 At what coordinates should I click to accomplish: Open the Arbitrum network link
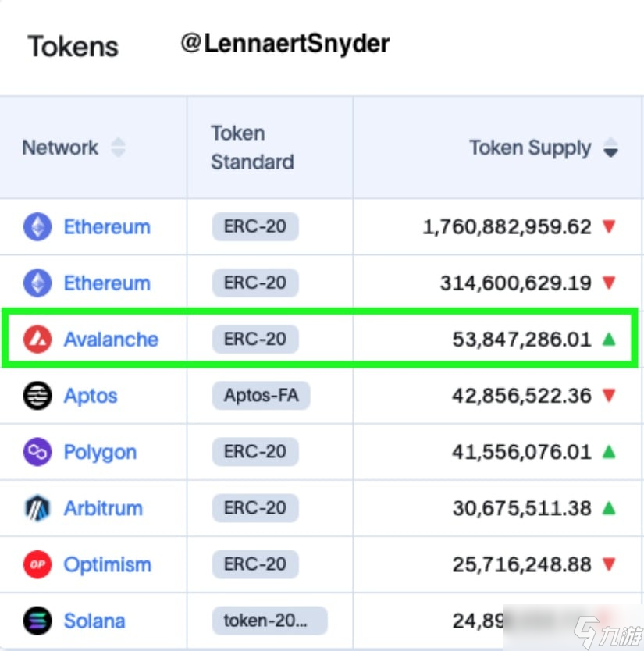click(x=103, y=508)
